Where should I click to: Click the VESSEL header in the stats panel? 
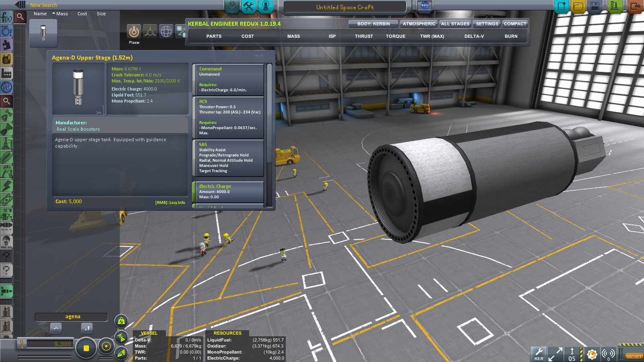tap(149, 333)
